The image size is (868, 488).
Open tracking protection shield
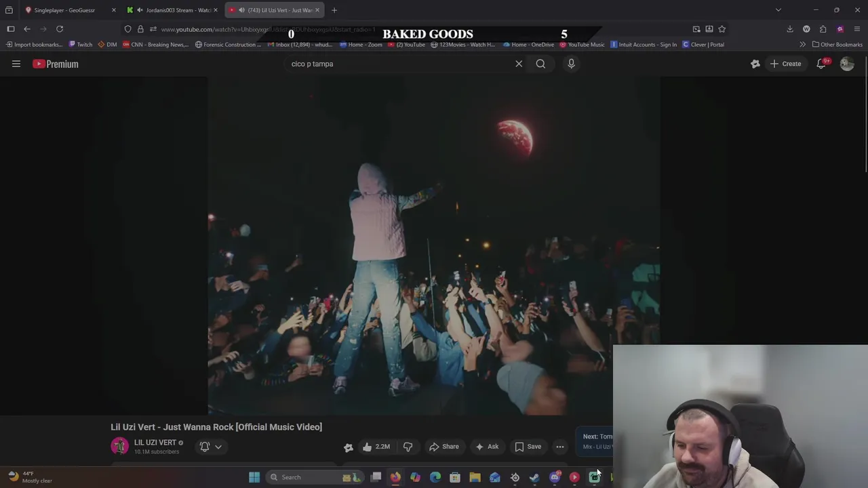127,29
